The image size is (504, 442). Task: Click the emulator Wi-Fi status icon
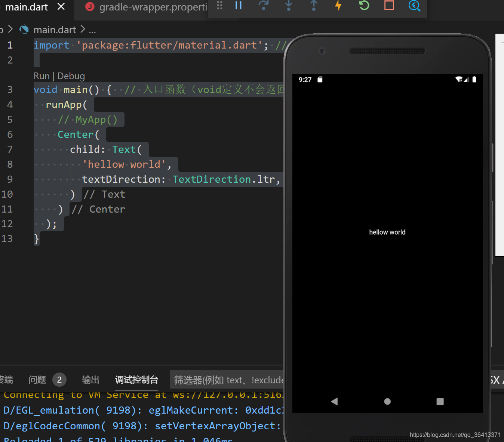click(459, 79)
